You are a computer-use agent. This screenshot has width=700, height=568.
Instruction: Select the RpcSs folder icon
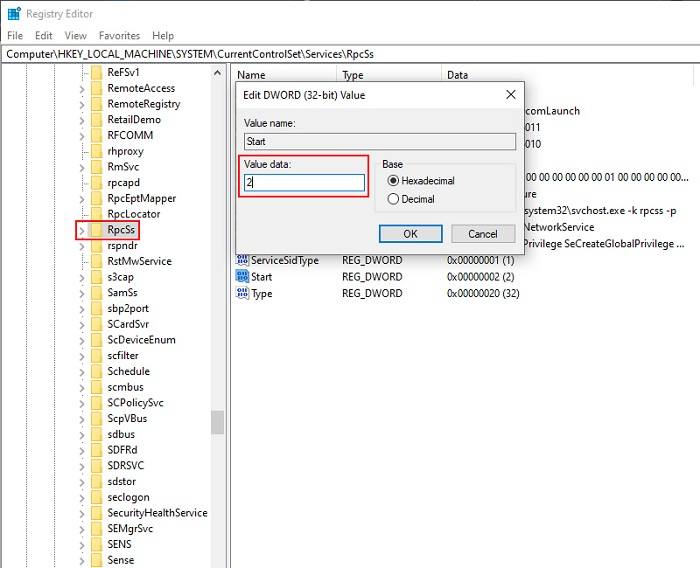[x=95, y=230]
